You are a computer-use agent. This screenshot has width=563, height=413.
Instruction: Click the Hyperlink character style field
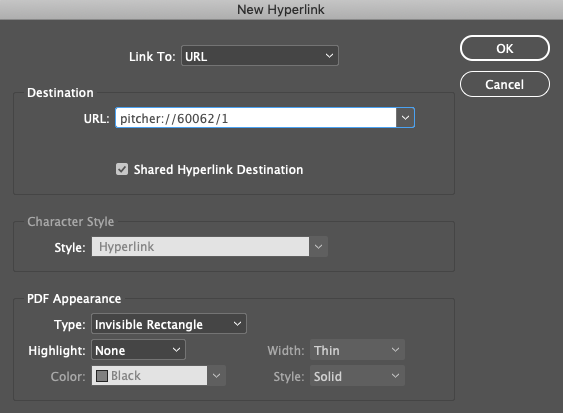pyautogui.click(x=200, y=246)
